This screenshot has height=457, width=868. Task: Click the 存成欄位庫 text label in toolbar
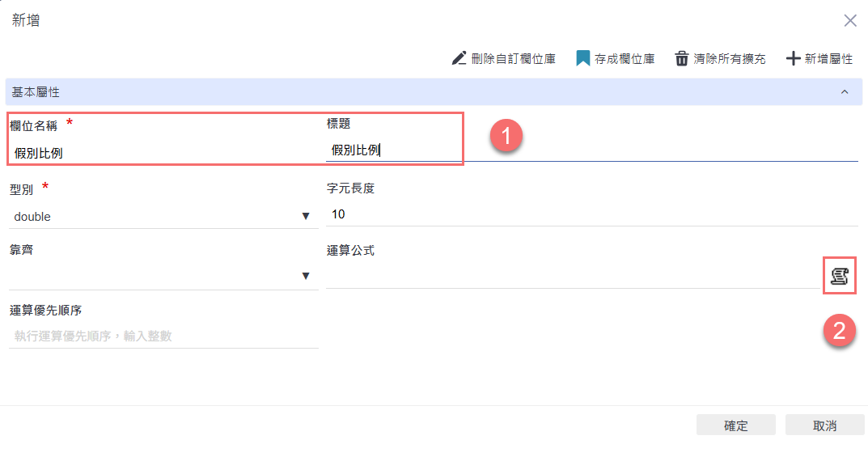(625, 59)
